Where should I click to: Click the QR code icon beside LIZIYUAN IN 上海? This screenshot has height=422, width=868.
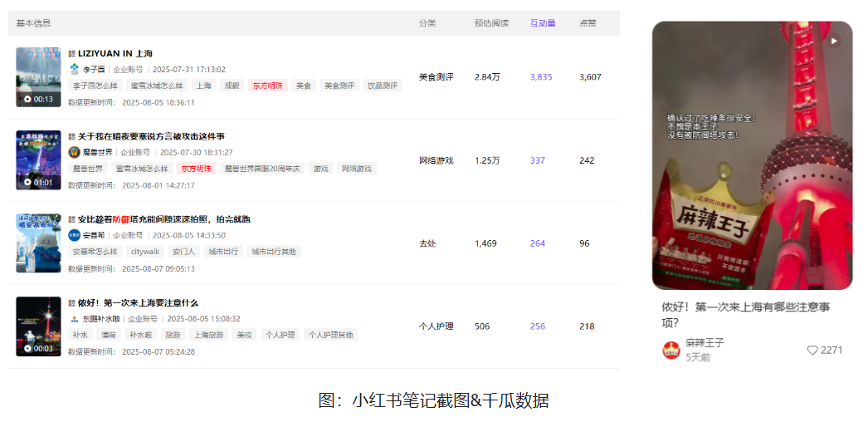click(71, 54)
